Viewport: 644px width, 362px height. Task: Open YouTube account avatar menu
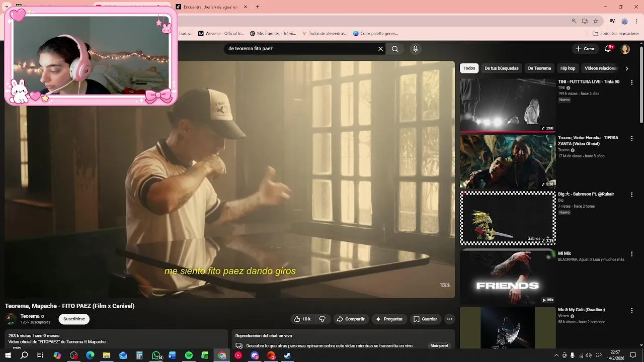click(625, 49)
